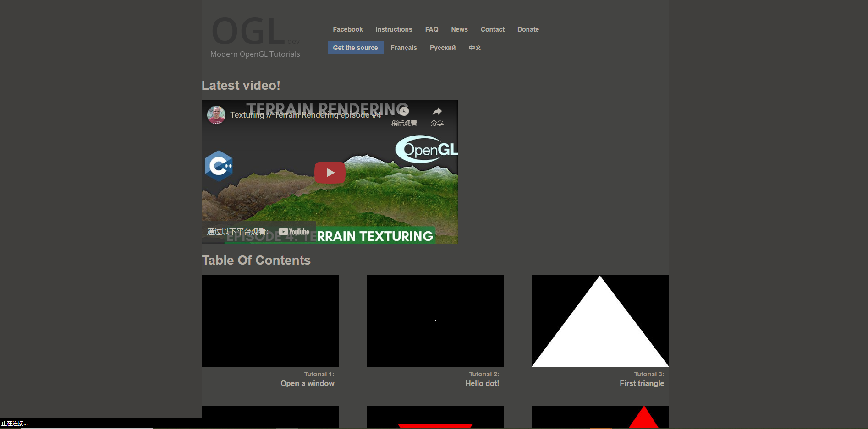868x429 pixels.
Task: Open the Facebook menu link
Action: pos(348,29)
